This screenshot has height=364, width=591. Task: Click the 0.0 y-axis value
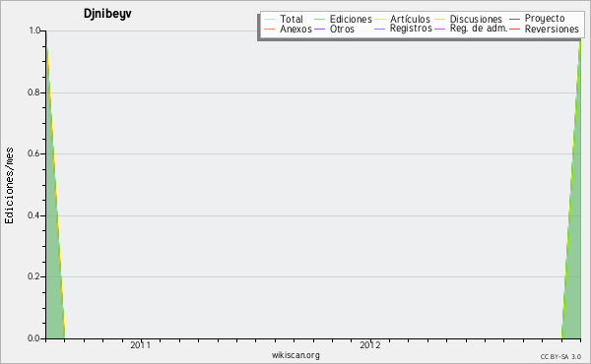pyautogui.click(x=33, y=338)
